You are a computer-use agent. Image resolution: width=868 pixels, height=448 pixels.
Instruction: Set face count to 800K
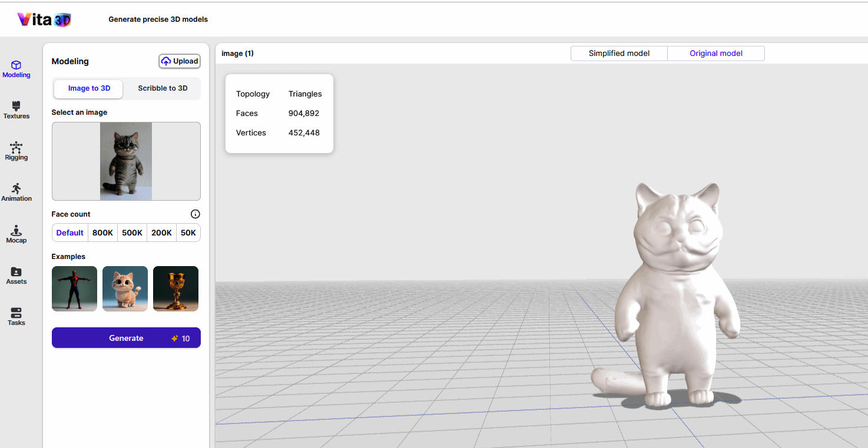(102, 233)
